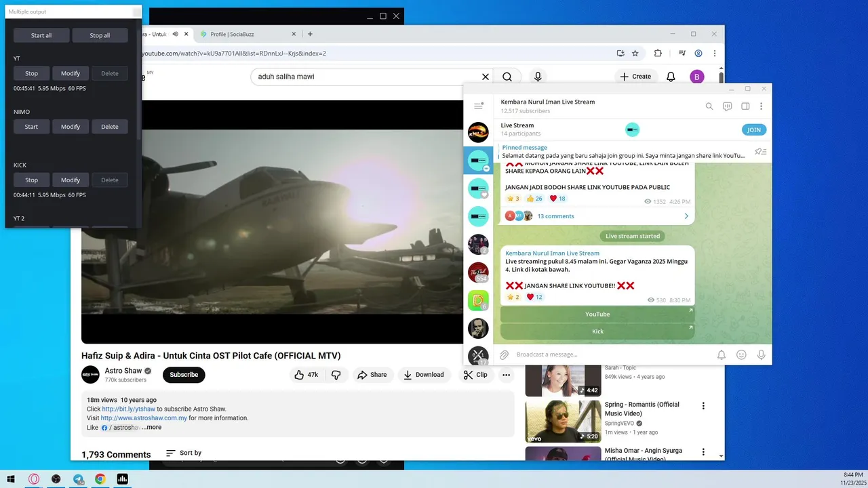
Task: Open the Kick link button in Telegram
Action: coord(597,331)
